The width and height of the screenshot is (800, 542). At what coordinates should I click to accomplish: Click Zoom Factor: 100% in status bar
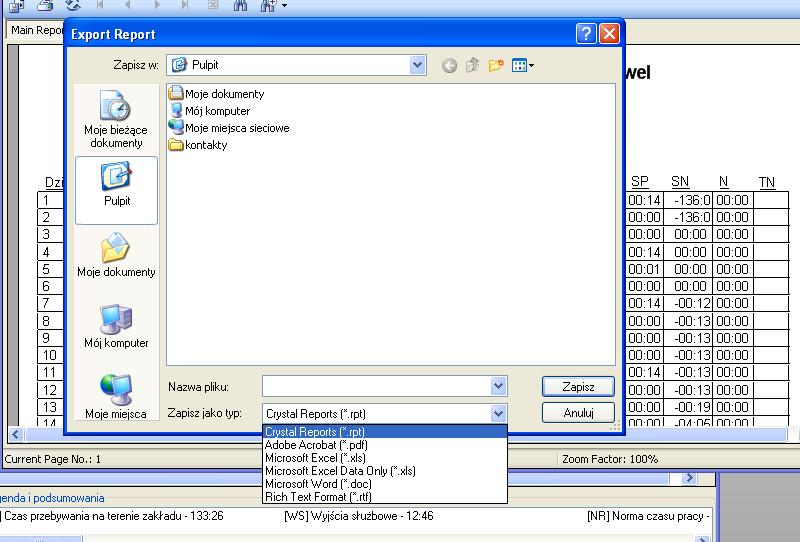pos(610,459)
